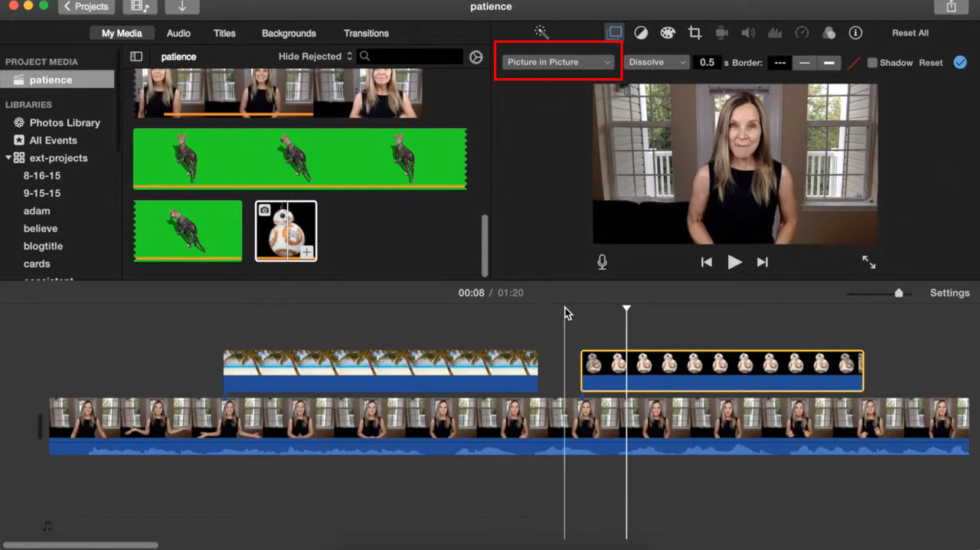Open the Picture in Picture dropdown
Viewport: 980px width, 550px height.
click(558, 62)
